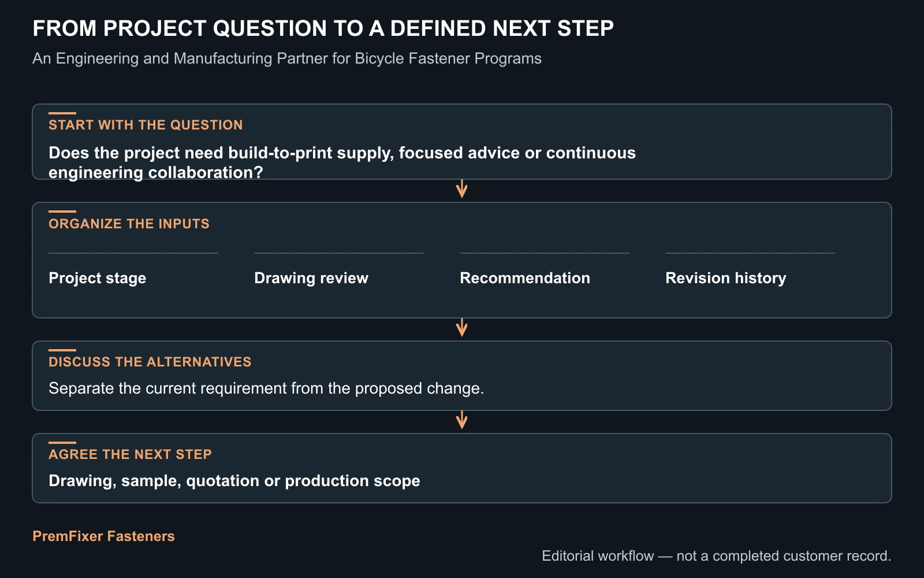The height and width of the screenshot is (578, 924).
Task: Click the orange accent bar above Agree the Next Step
Action: pyautogui.click(x=62, y=443)
